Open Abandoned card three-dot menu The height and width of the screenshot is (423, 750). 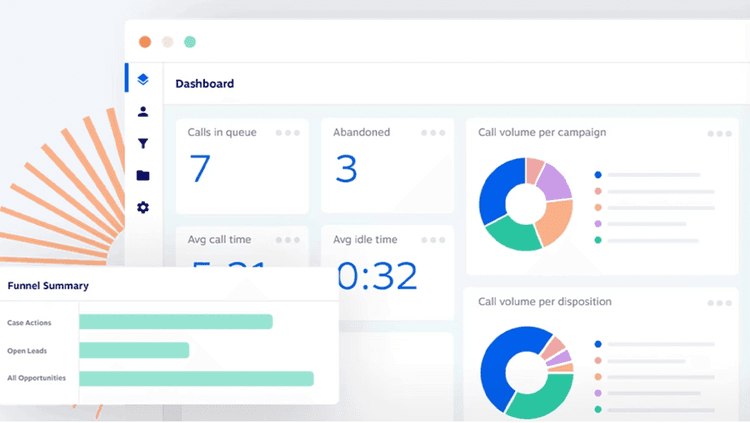(x=433, y=133)
